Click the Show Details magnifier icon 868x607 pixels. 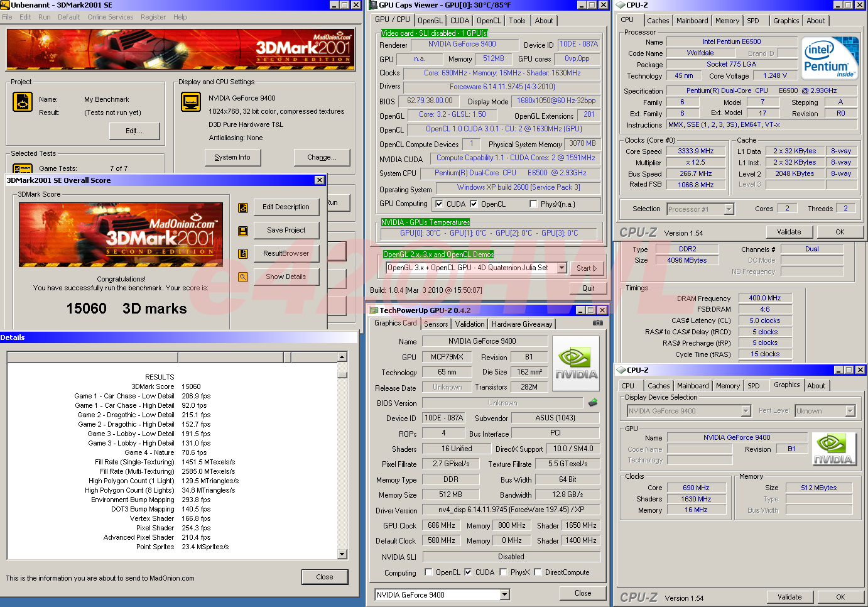[243, 277]
